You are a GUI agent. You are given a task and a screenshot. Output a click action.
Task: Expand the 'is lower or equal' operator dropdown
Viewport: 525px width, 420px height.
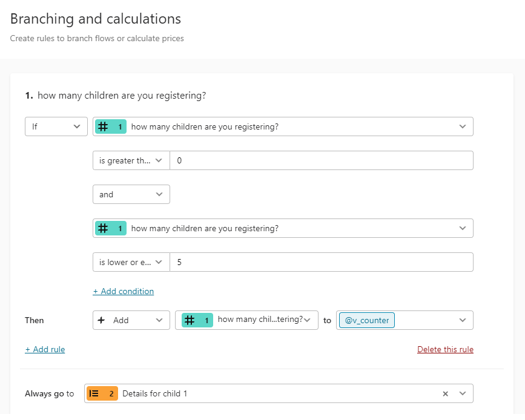pos(131,263)
